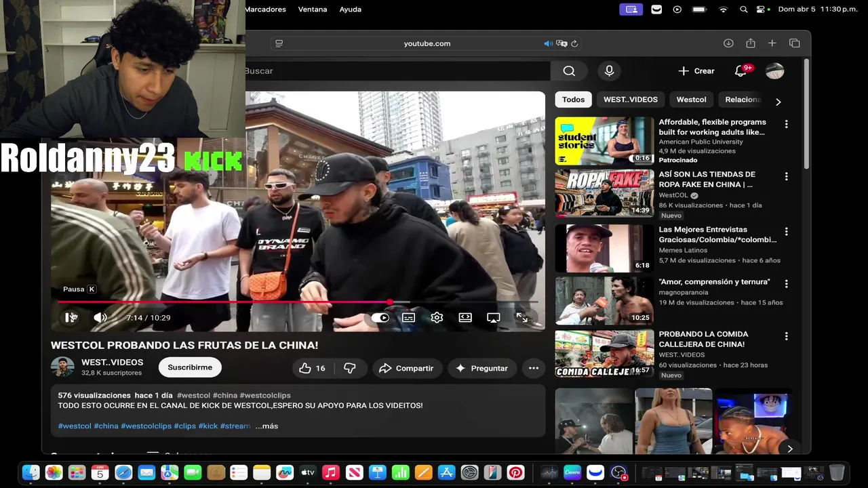Open a new tab with the plus icon
The image size is (868, 488).
(772, 43)
